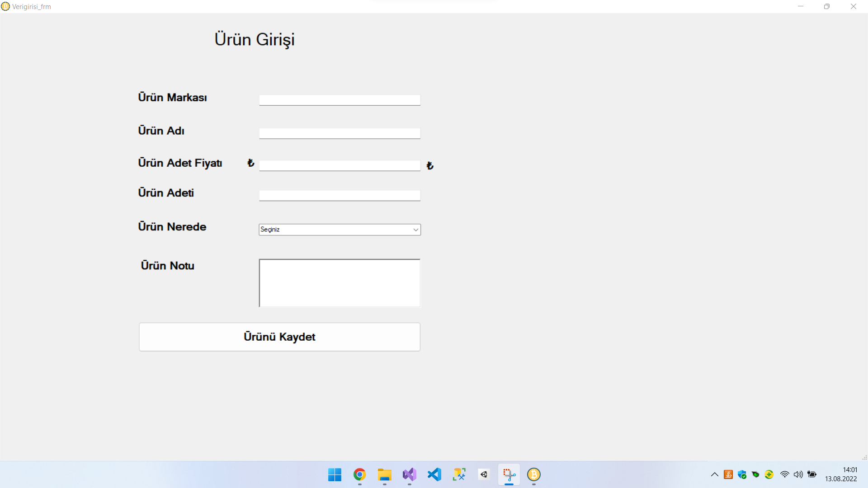Screen dimensions: 868x488
Task: Open the Ürün Nerede Seçiniz dropdown
Action: point(339,230)
